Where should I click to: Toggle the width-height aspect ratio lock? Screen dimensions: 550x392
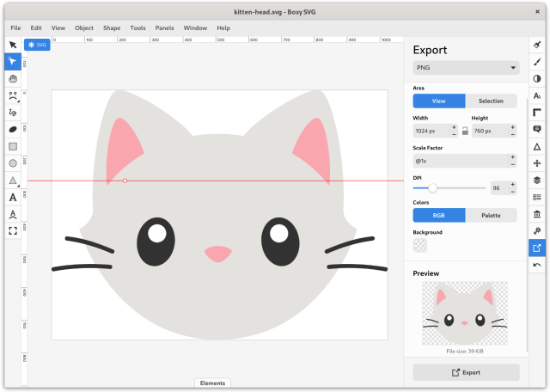(465, 132)
